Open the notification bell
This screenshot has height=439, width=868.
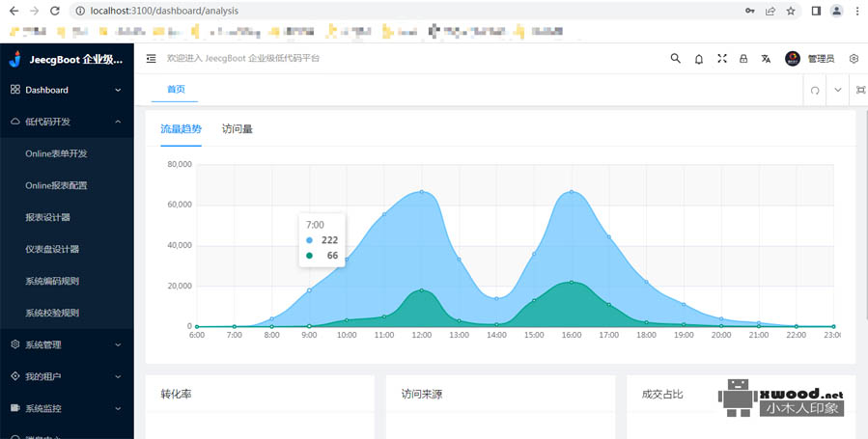tap(699, 59)
